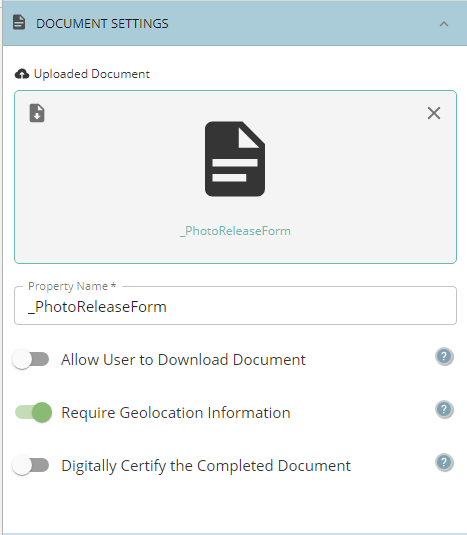Click into the Property Name input field

[235, 306]
